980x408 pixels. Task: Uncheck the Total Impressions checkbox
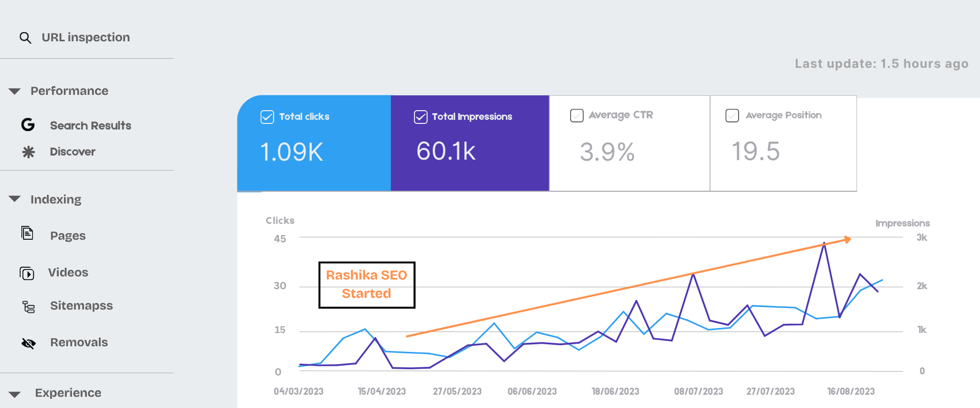pyautogui.click(x=421, y=117)
